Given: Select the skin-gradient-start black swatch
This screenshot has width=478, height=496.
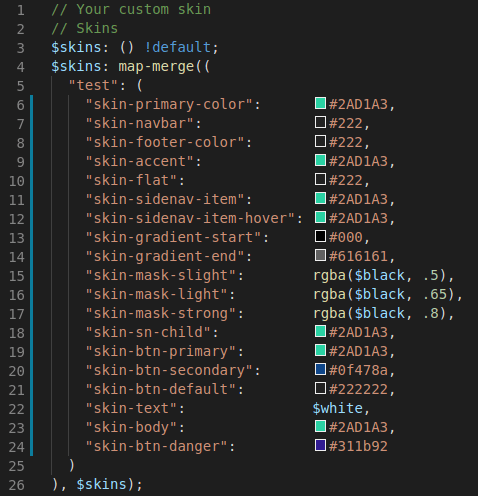Looking at the screenshot, I should (320, 236).
